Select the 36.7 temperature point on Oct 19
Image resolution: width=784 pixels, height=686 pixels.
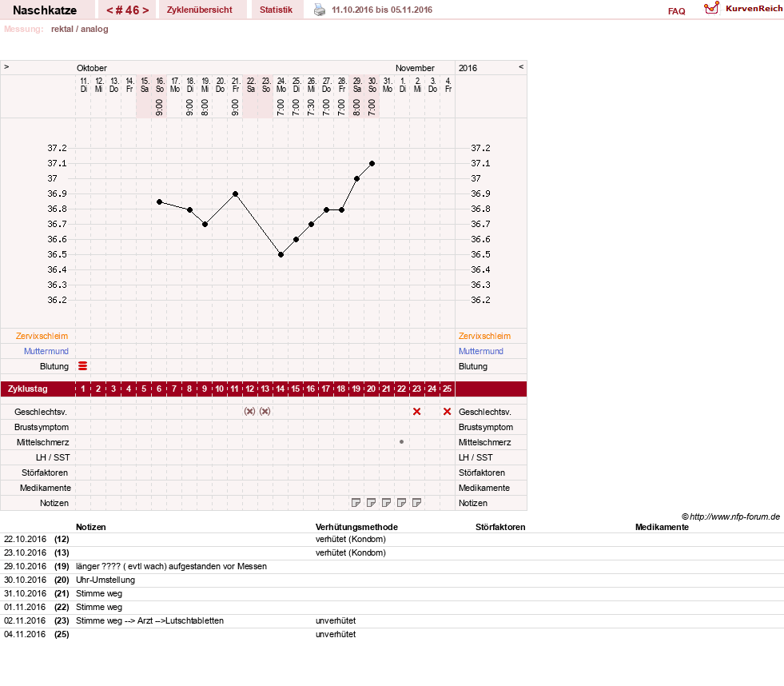coord(205,224)
